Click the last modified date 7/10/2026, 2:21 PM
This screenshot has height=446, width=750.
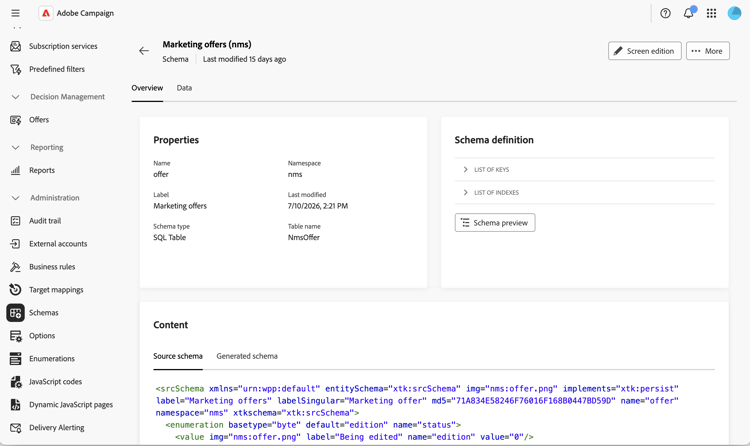[x=318, y=206]
